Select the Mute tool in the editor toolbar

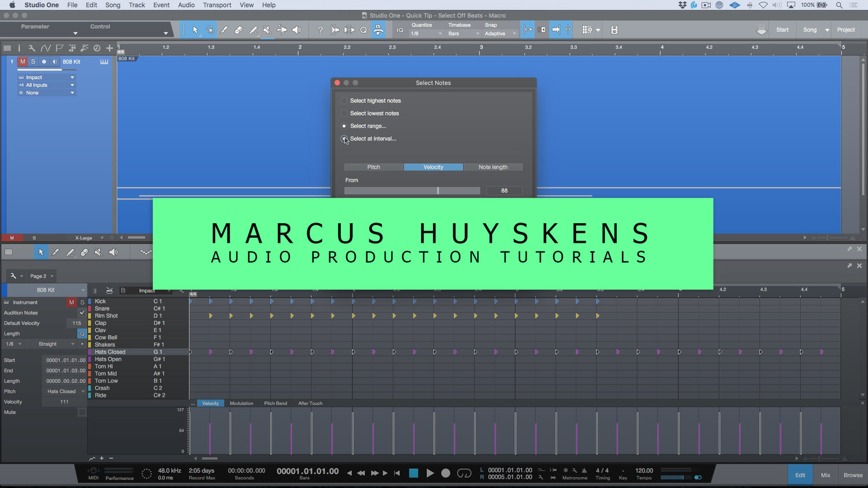98,252
